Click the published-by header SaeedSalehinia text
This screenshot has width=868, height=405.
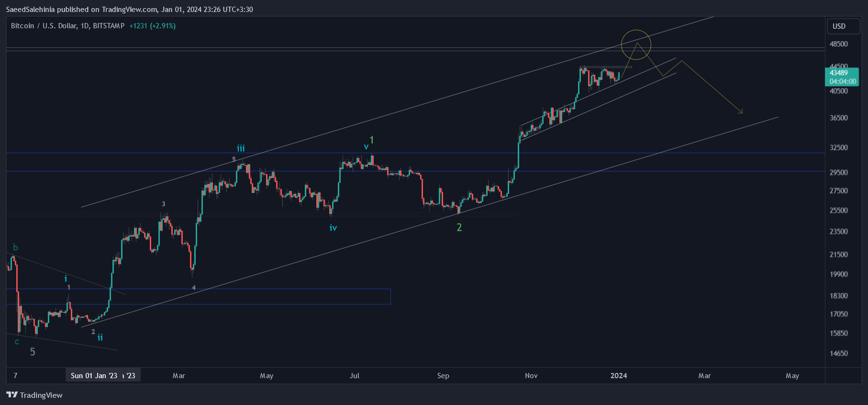click(x=31, y=10)
